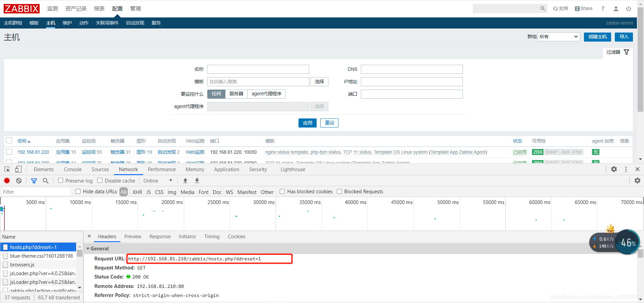Click the search magnifier icon in Zabbix header
Screen dimensions: 644x303
point(543,9)
